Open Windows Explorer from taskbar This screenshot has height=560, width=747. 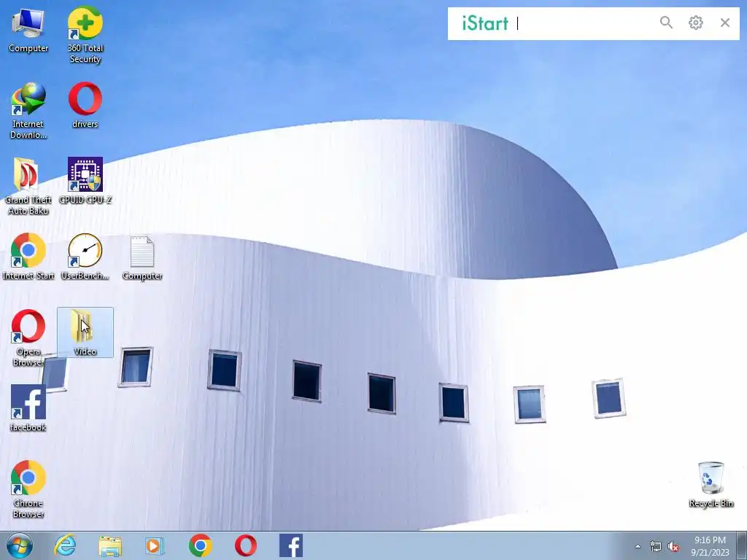click(x=110, y=545)
